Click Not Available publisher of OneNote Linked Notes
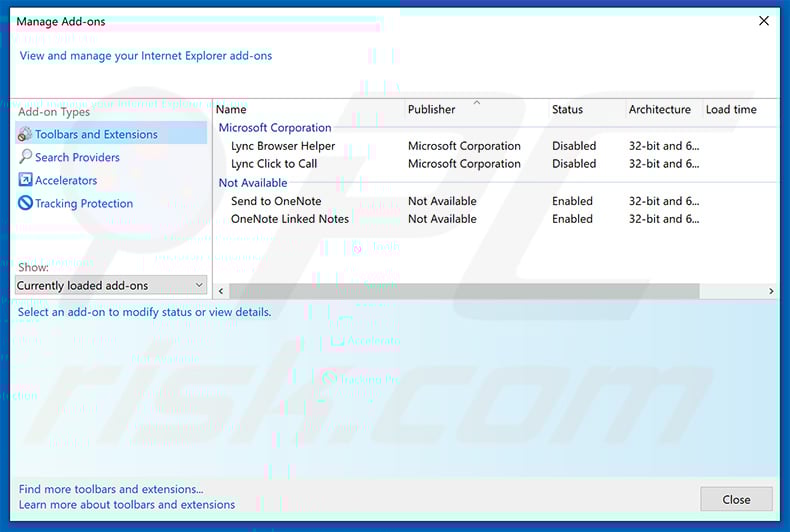The image size is (790, 532). [x=442, y=219]
